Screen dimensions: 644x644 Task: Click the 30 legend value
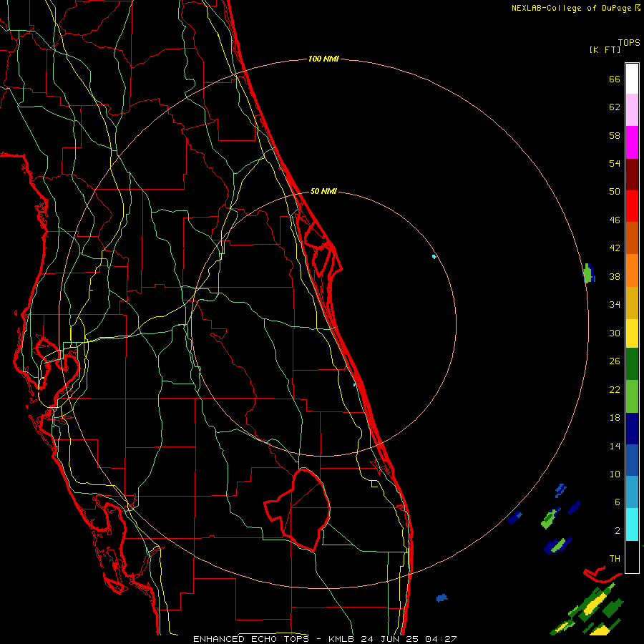coord(615,333)
